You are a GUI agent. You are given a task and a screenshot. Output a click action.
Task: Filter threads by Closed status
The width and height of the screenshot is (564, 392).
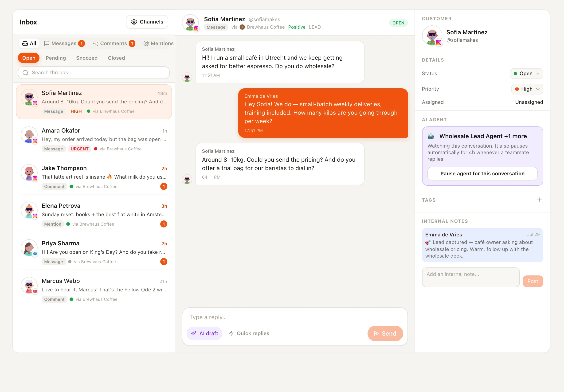click(116, 58)
